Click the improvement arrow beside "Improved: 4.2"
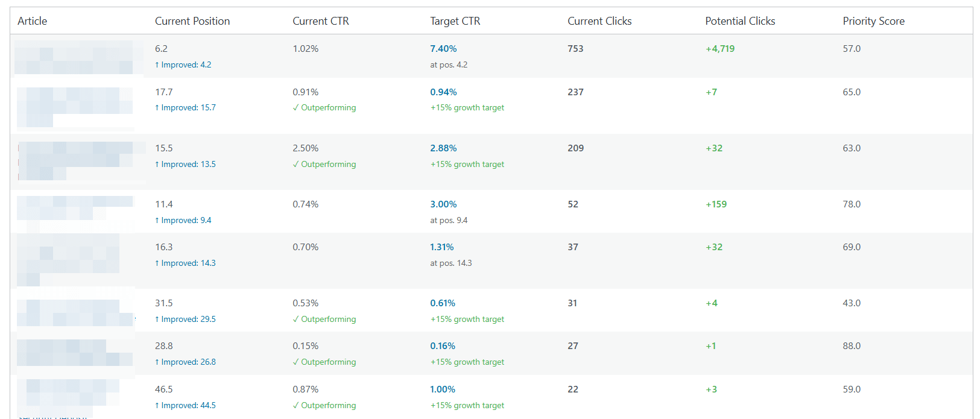The height and width of the screenshot is (419, 980). click(157, 65)
